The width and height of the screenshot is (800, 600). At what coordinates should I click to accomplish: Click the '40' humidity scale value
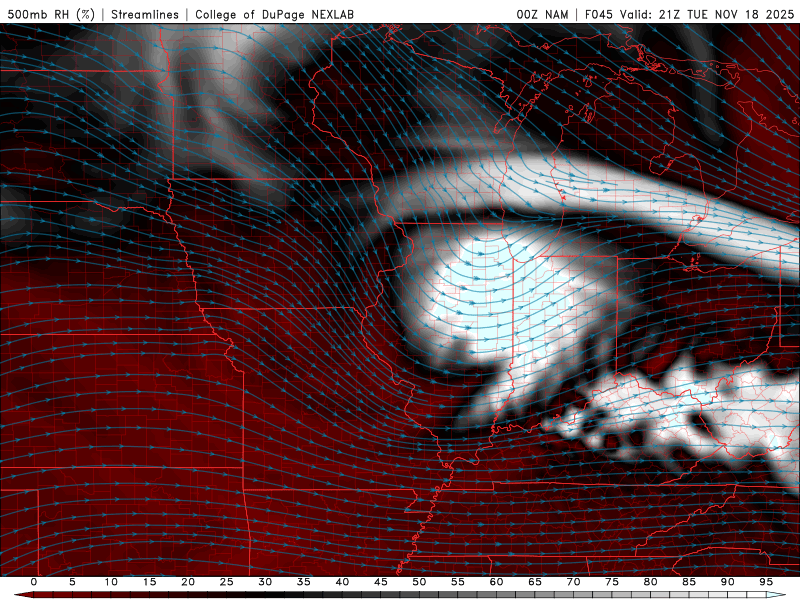coord(342,582)
